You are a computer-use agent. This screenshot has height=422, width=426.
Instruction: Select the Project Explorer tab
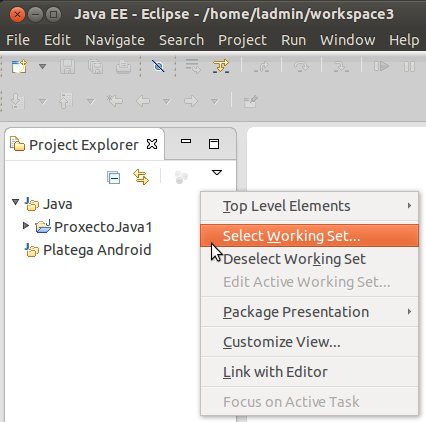[x=84, y=145]
